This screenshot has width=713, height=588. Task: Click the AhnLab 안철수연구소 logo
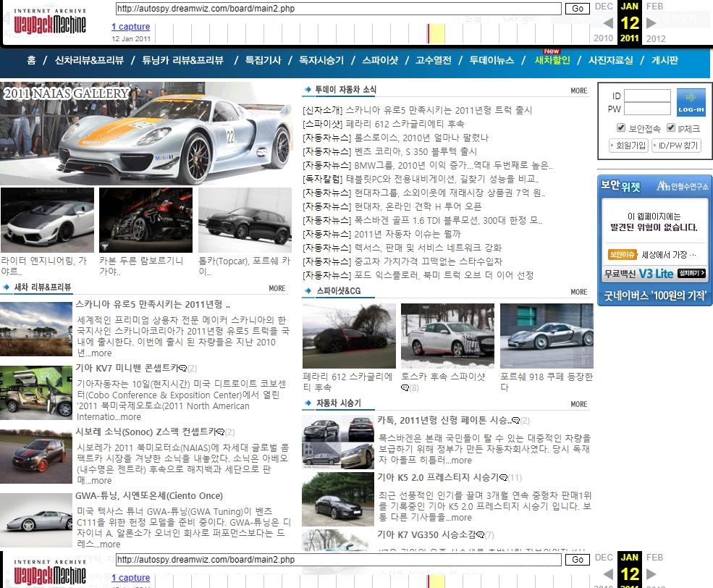pos(683,186)
